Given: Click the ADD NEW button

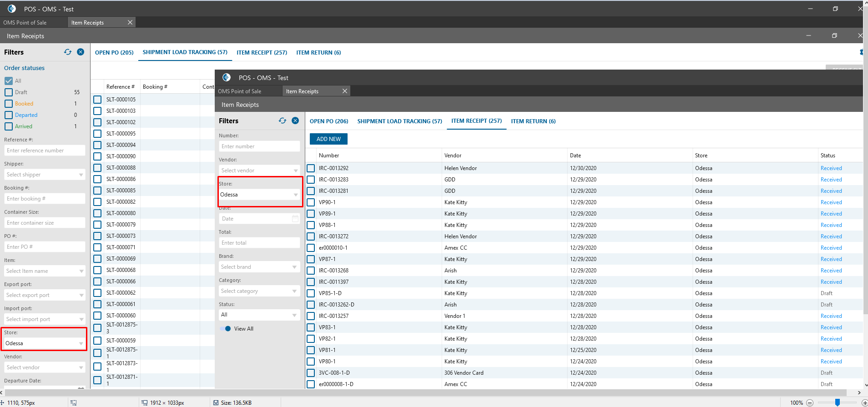Looking at the screenshot, I should click(328, 139).
